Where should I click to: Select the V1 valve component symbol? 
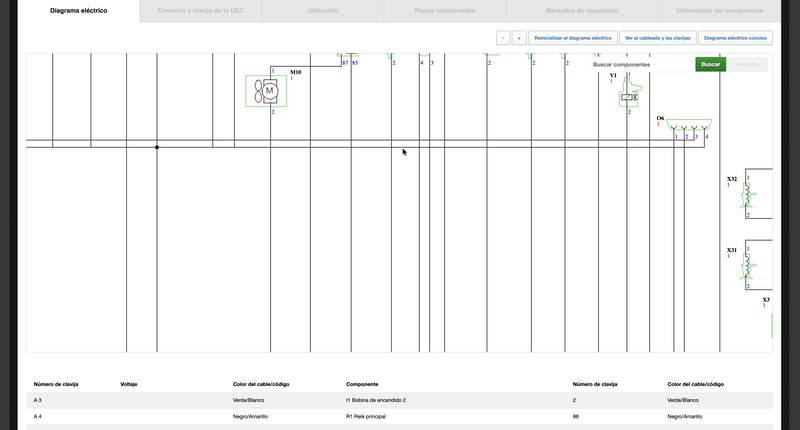click(630, 93)
